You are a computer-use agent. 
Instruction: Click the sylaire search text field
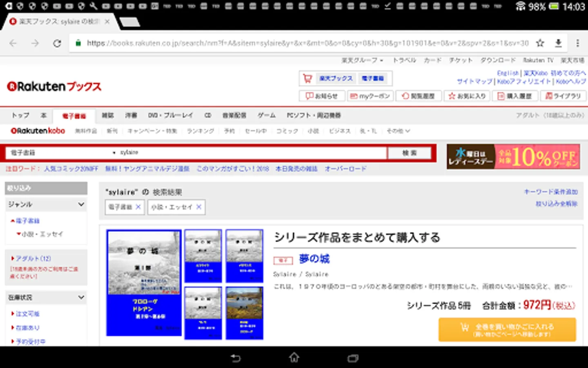[x=252, y=153]
